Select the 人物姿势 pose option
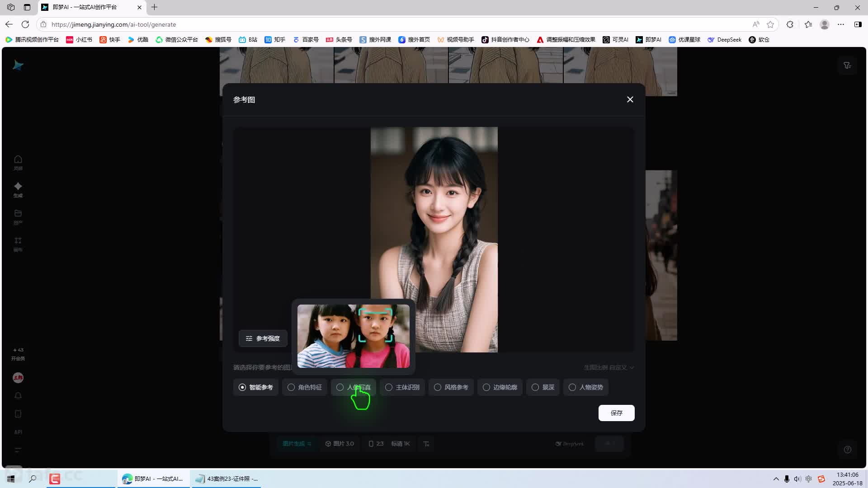This screenshot has width=868, height=488. pyautogui.click(x=585, y=387)
